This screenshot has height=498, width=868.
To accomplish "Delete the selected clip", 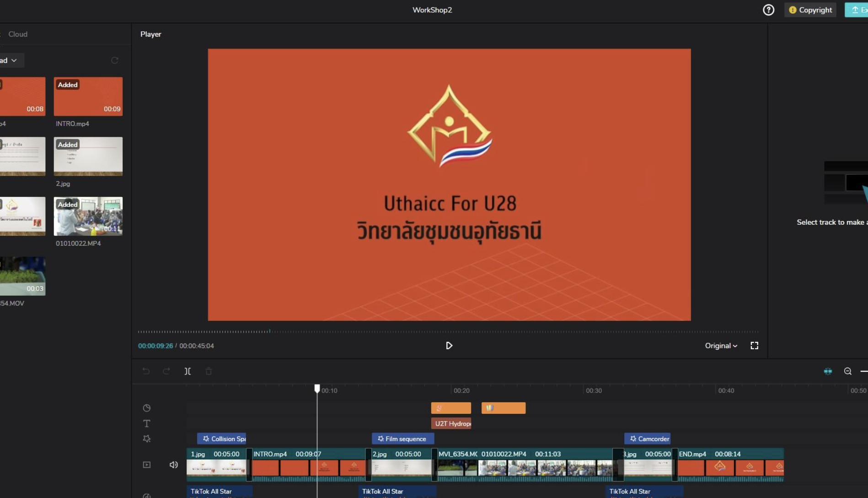I will [x=209, y=371].
